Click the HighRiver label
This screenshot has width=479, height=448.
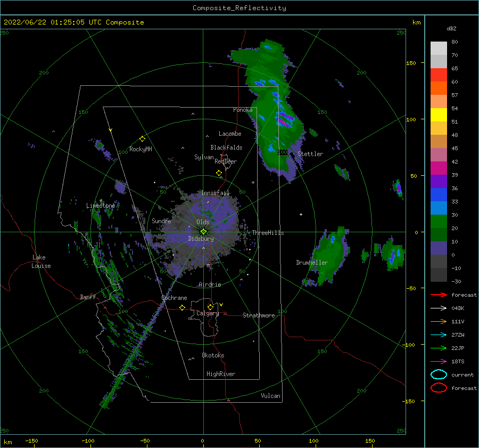click(221, 374)
